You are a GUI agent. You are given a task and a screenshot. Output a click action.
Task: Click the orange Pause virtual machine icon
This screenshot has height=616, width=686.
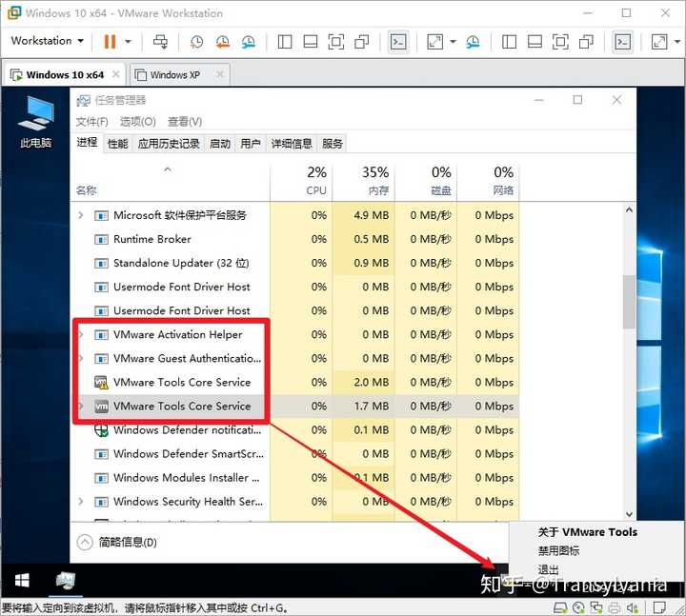pos(110,42)
